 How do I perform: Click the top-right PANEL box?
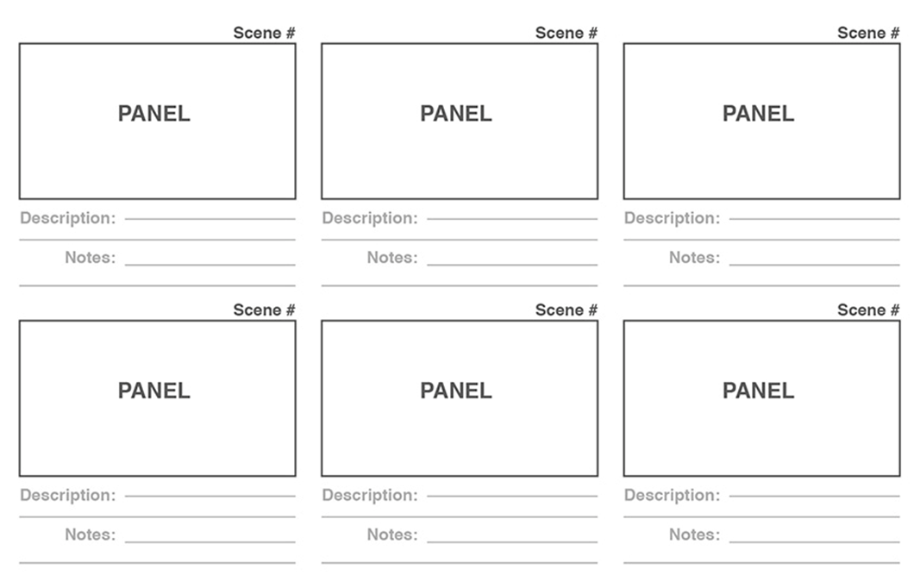[x=761, y=121]
